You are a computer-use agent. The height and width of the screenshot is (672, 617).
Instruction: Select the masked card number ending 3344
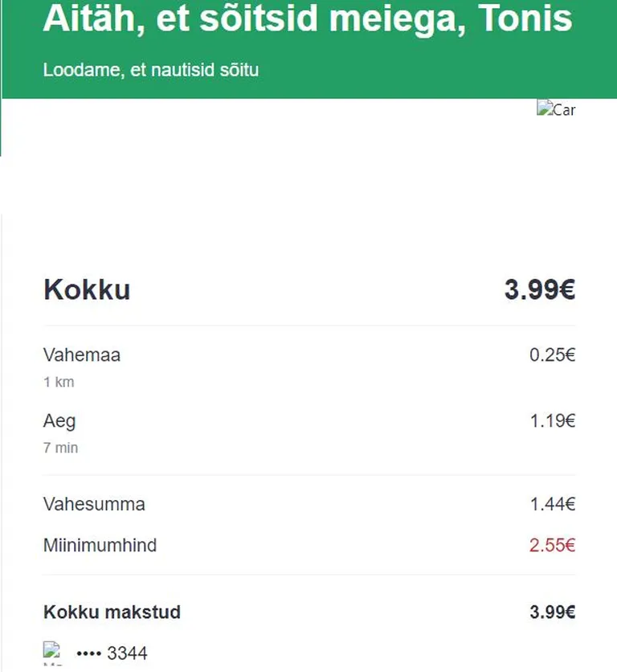[x=112, y=654]
